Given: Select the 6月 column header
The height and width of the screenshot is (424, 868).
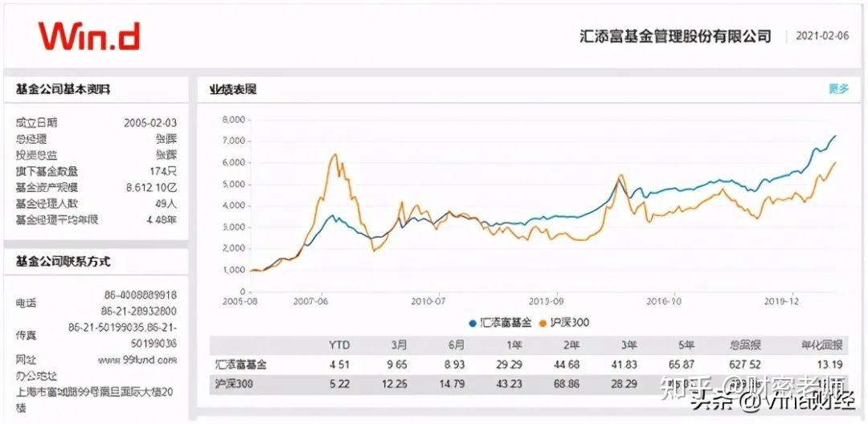Looking at the screenshot, I should (457, 345).
